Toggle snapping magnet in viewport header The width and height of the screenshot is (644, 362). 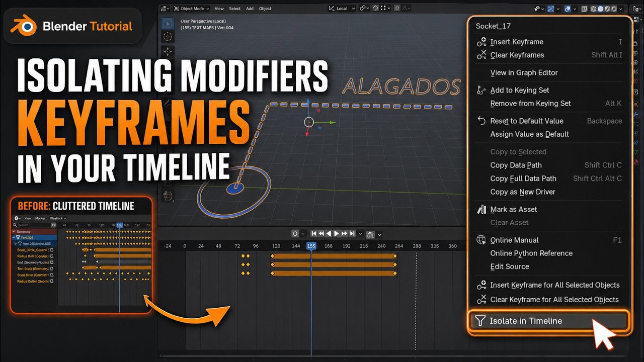point(375,8)
